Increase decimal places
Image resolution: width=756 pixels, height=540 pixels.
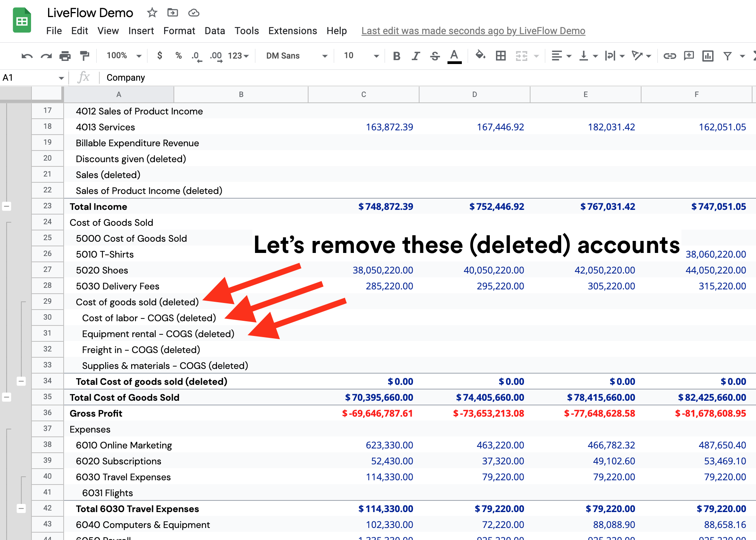pos(216,56)
